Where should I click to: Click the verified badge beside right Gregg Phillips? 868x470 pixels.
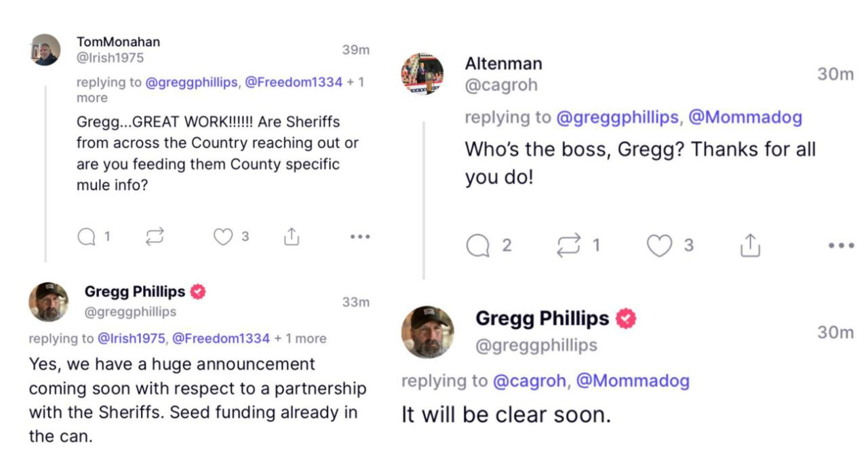[x=626, y=319]
